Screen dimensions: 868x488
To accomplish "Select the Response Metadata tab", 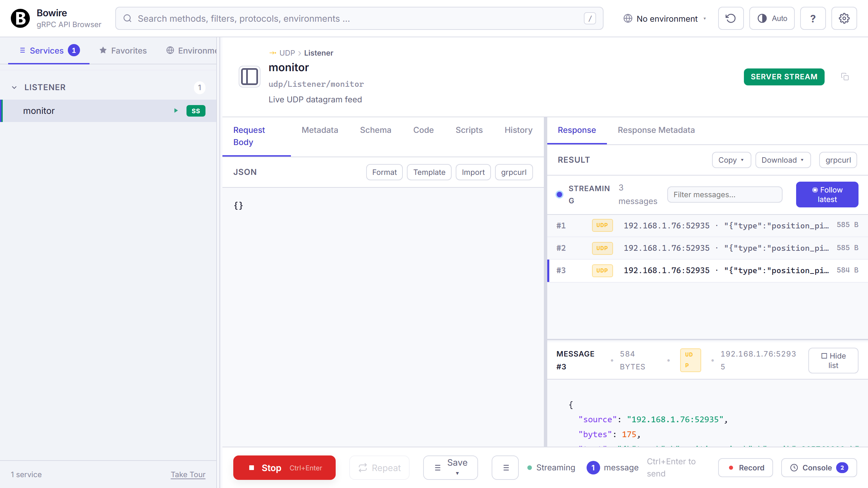I will pos(656,130).
